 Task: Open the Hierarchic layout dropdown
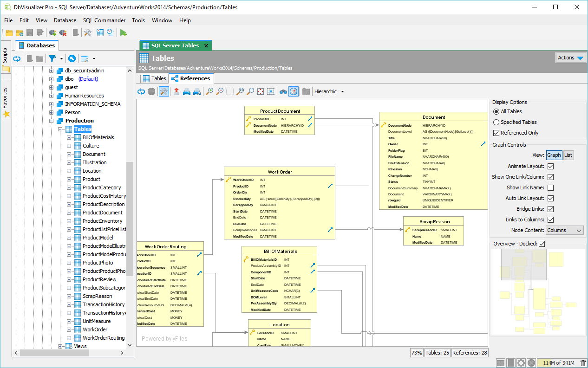329,91
